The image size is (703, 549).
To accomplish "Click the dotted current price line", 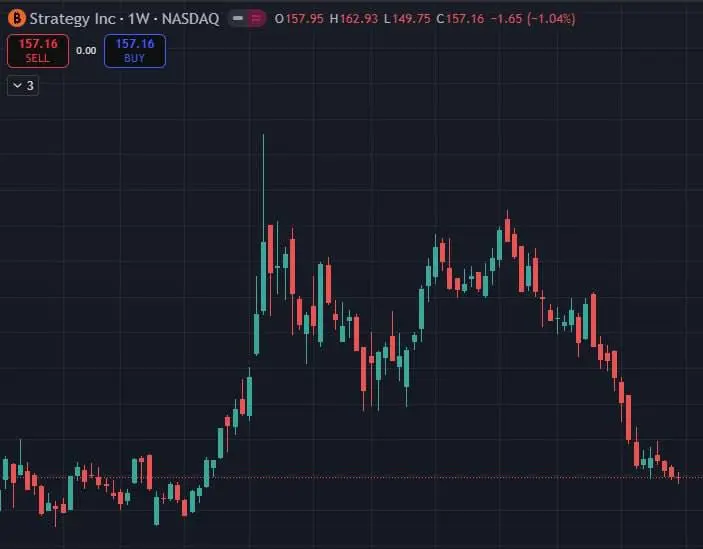I will click(x=352, y=477).
